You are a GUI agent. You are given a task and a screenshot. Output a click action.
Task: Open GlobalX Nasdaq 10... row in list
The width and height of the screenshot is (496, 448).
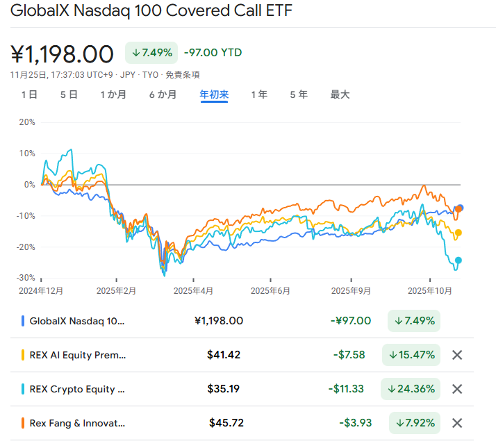coord(78,321)
